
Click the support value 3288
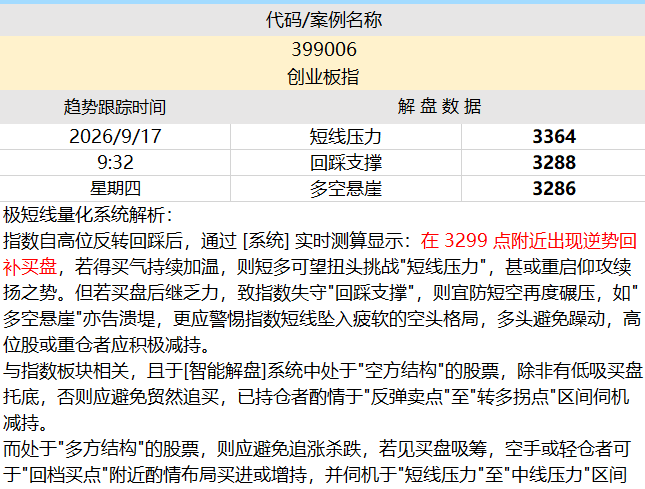coord(553,162)
